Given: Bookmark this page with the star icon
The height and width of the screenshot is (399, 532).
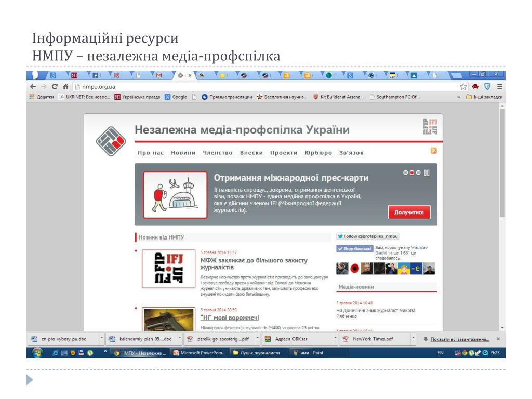Looking at the screenshot, I should 463,87.
